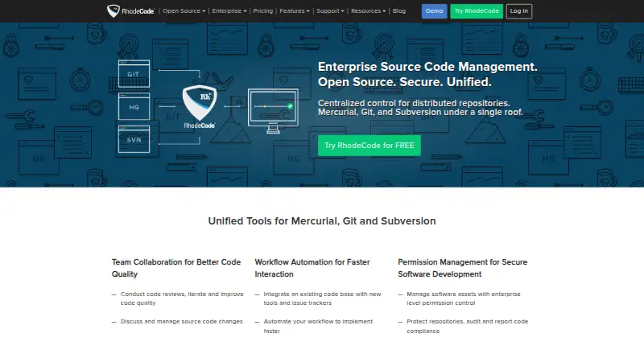Click Permission Management for Secure Software Development heading
This screenshot has height=354, width=644.
tap(462, 268)
